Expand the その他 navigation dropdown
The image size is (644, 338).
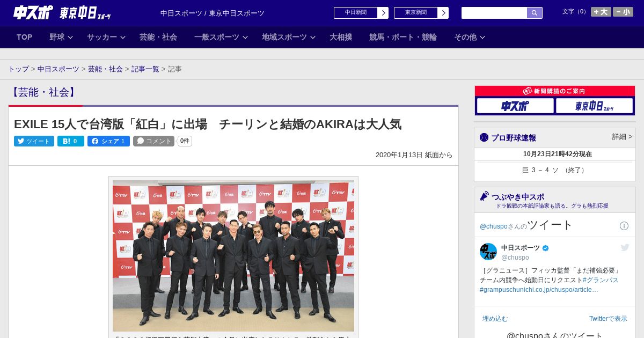coord(469,37)
